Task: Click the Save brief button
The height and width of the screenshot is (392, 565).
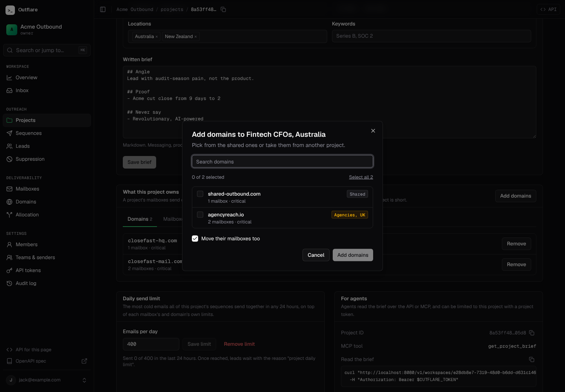Action: [139, 162]
